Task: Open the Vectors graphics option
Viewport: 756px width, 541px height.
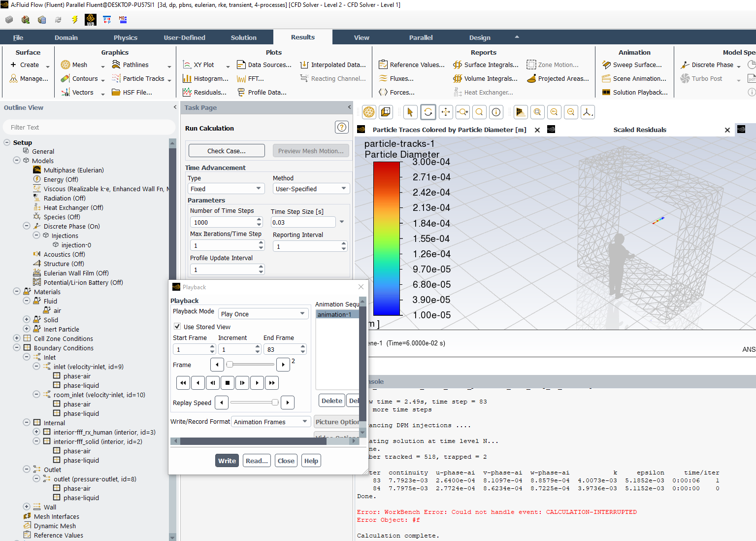Action: 77,92
